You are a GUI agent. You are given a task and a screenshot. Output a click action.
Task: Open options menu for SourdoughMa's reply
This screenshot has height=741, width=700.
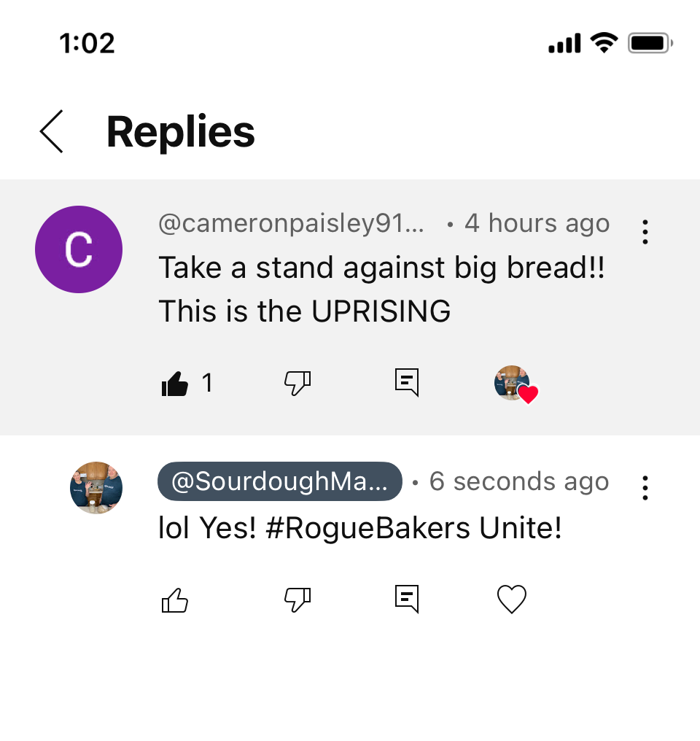tap(645, 488)
